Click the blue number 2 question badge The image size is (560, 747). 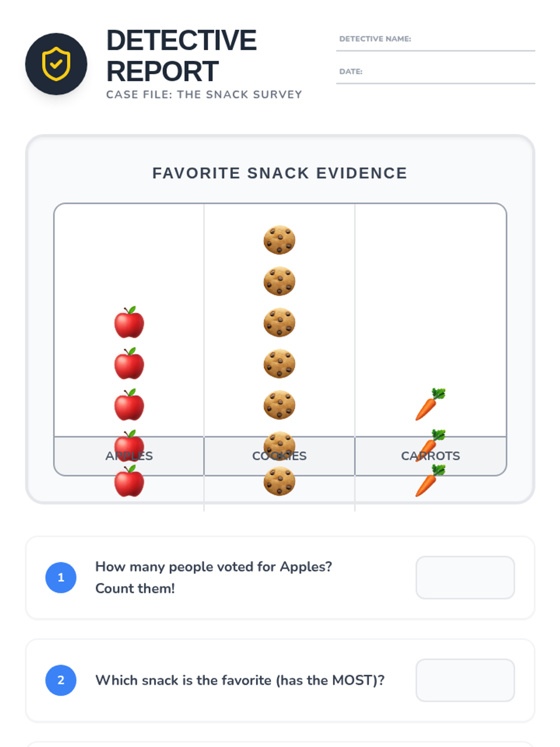click(x=61, y=680)
